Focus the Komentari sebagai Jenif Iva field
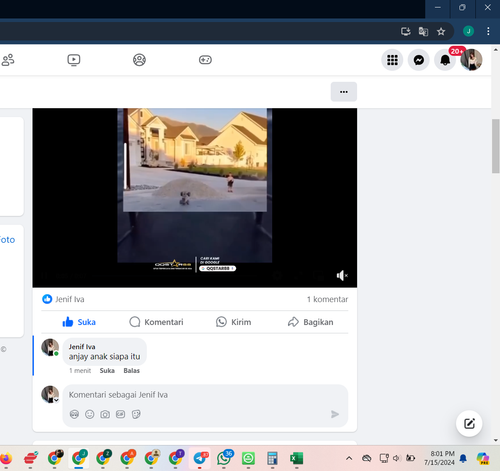Screen dimensions: 500x471 (x=205, y=395)
